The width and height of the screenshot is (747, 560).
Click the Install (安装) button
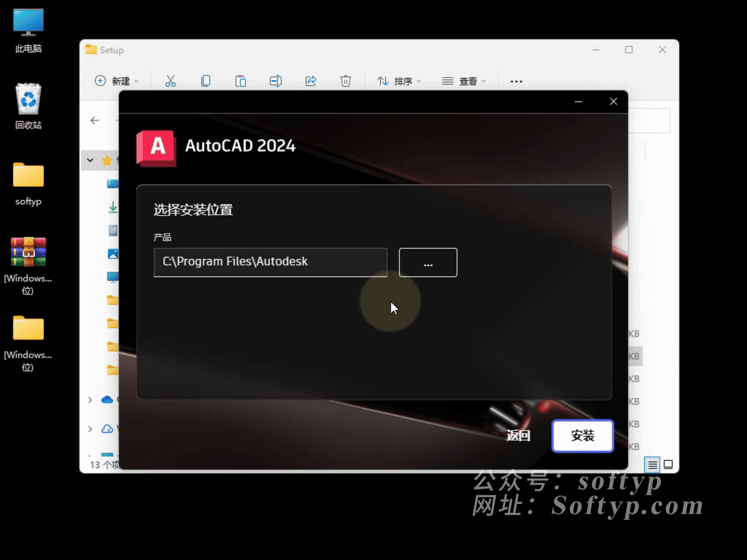(x=582, y=436)
